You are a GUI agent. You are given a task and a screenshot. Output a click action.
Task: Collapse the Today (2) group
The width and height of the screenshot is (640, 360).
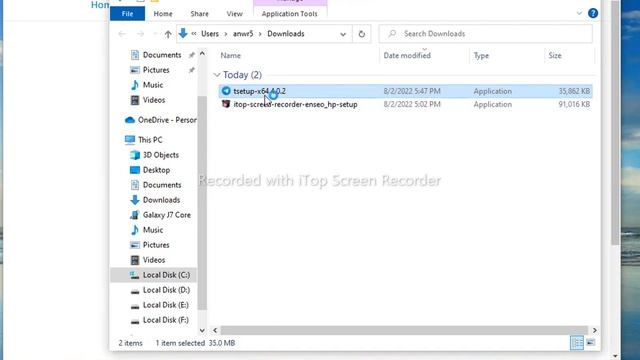tap(217, 75)
